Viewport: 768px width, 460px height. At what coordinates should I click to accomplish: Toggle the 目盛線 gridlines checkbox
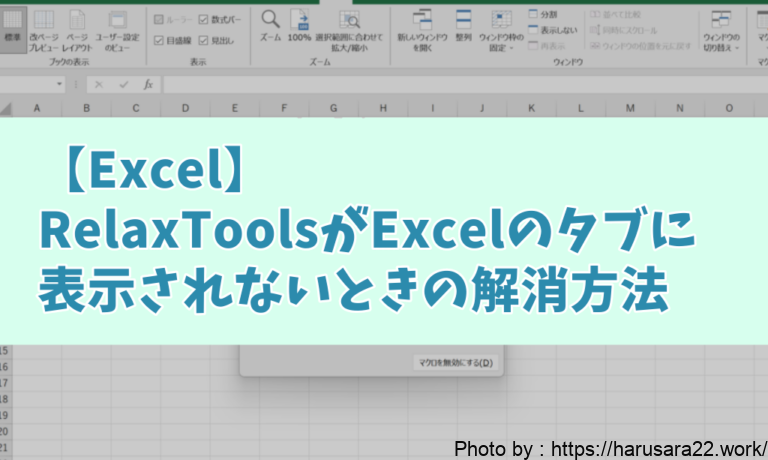coord(159,40)
